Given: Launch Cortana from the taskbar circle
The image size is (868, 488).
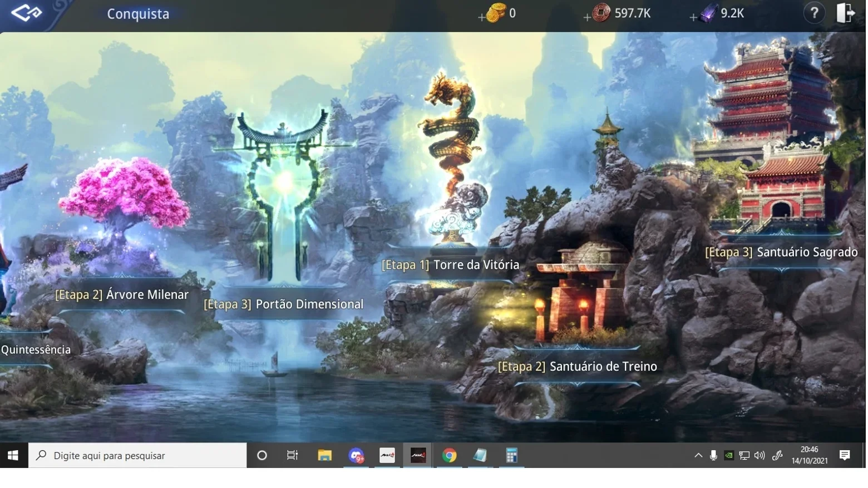Looking at the screenshot, I should click(x=262, y=455).
